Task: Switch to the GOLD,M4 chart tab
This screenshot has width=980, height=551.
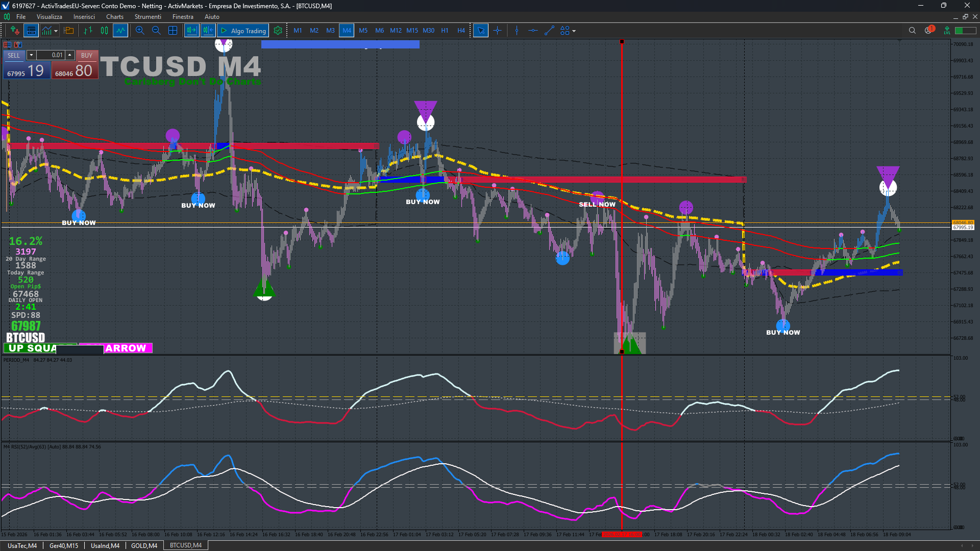Action: click(144, 545)
